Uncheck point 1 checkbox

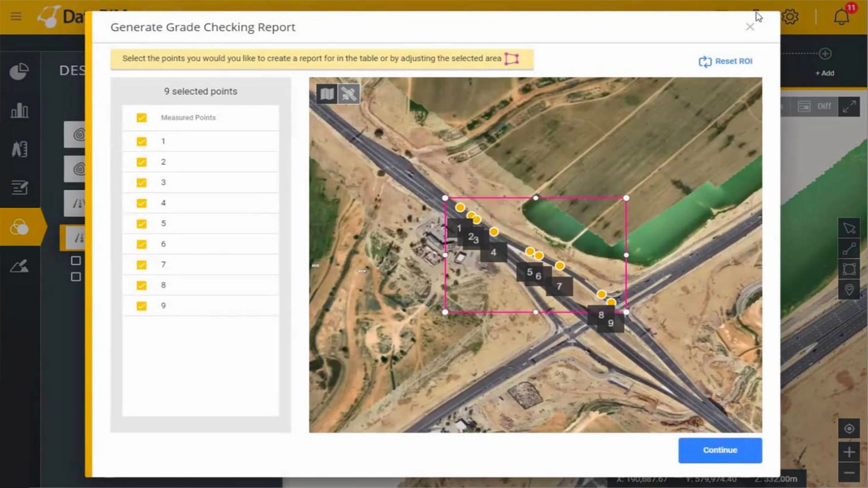click(x=141, y=141)
